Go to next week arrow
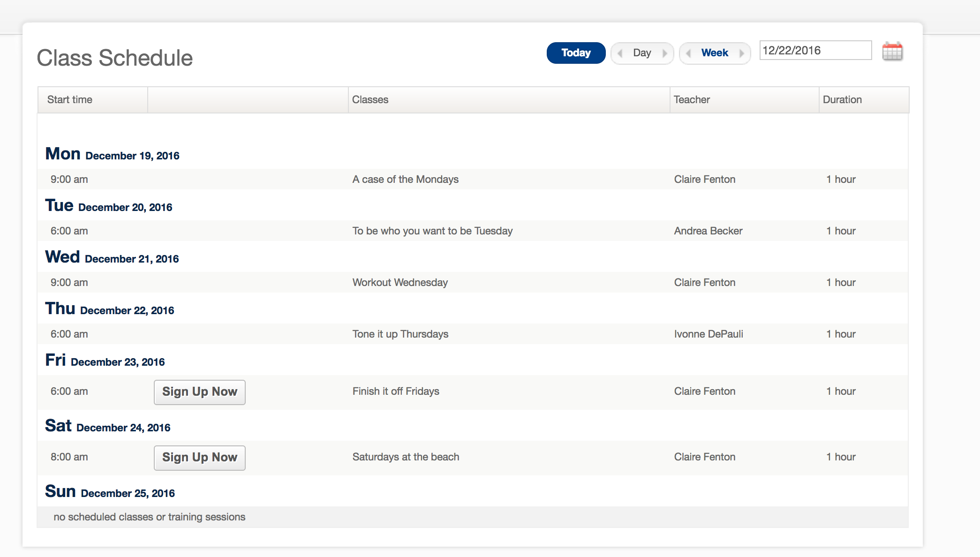 741,53
